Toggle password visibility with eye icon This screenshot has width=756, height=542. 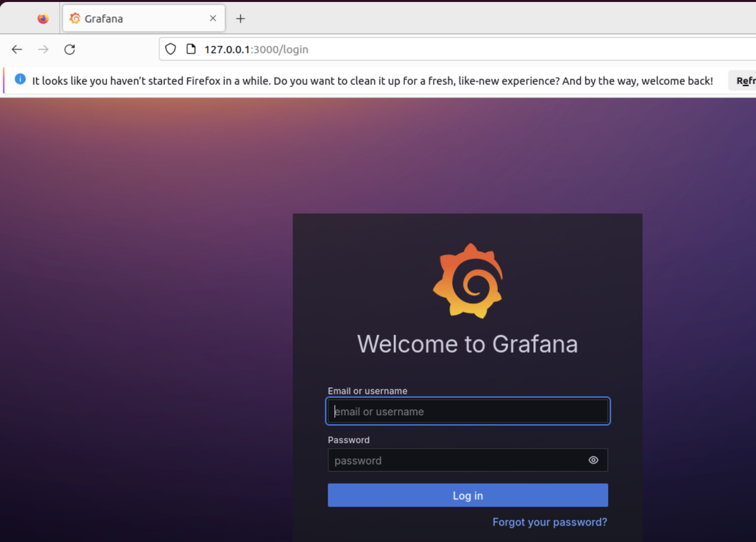[593, 460]
